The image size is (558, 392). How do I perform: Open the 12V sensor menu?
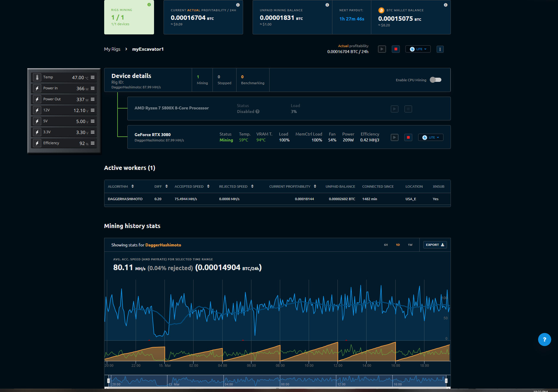(93, 110)
